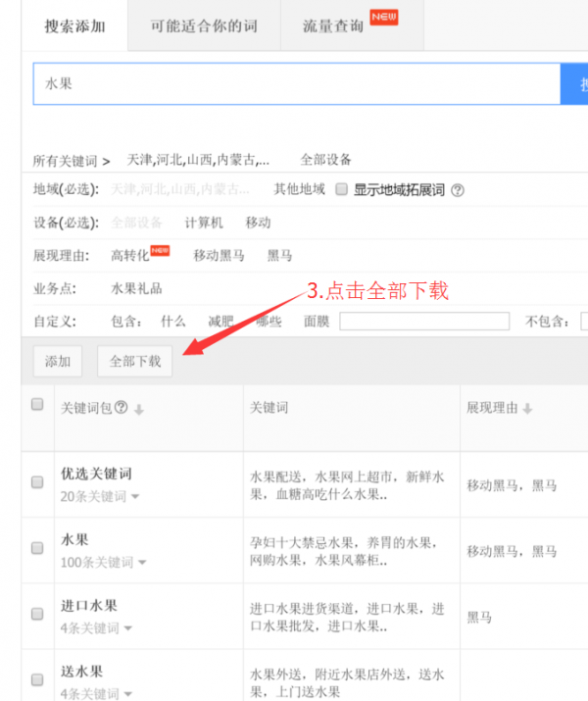
Task: Check the 优选关键词 row checkbox
Action: (x=37, y=482)
